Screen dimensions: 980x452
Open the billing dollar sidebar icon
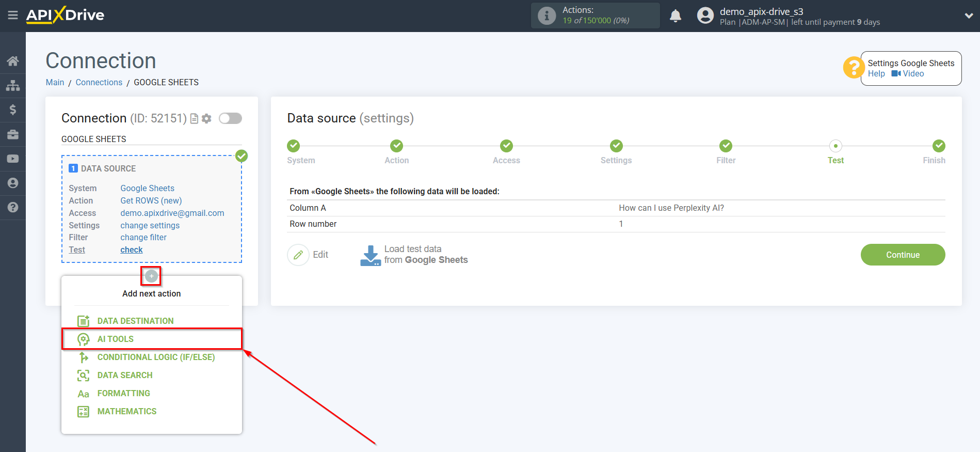13,110
